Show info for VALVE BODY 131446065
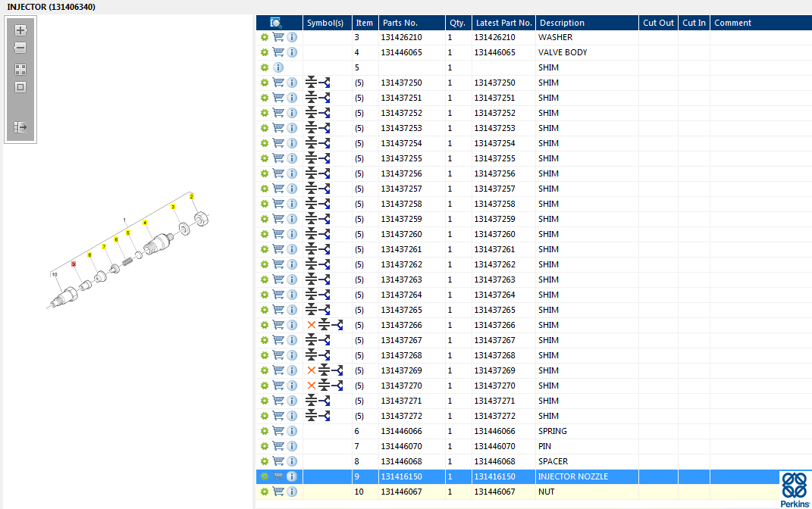Image resolution: width=812 pixels, height=509 pixels. click(x=292, y=52)
